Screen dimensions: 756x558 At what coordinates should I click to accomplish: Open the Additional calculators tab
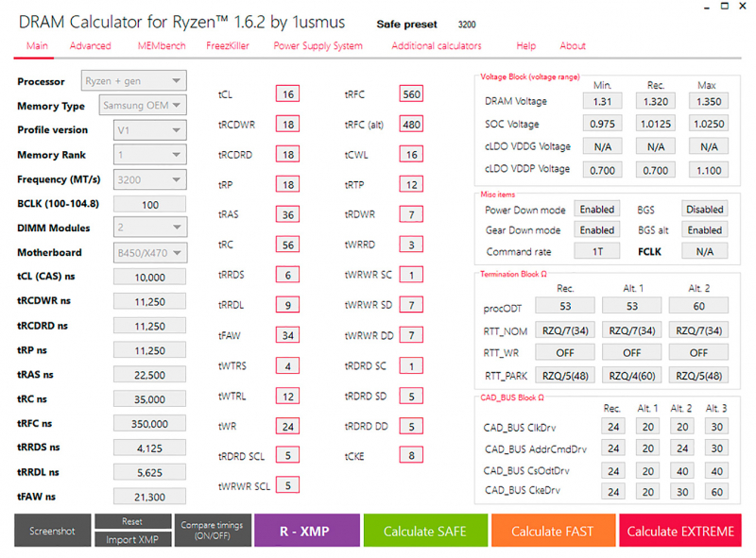436,45
